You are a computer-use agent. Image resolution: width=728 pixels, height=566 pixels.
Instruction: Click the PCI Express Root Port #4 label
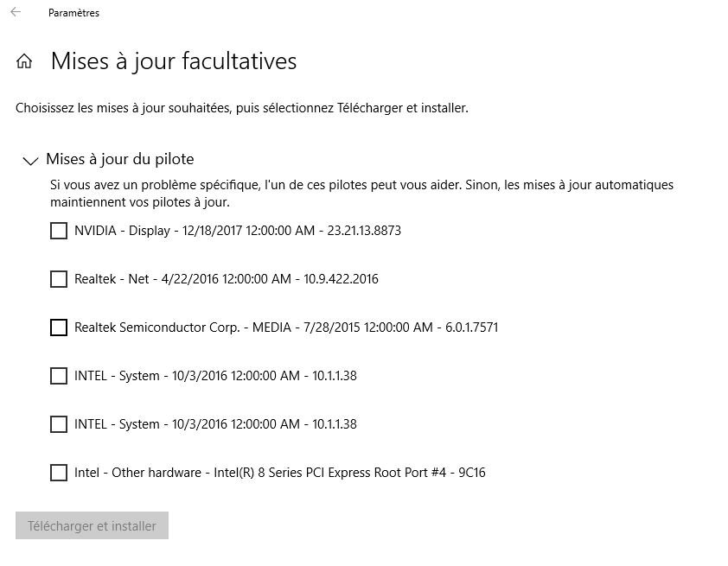[280, 473]
